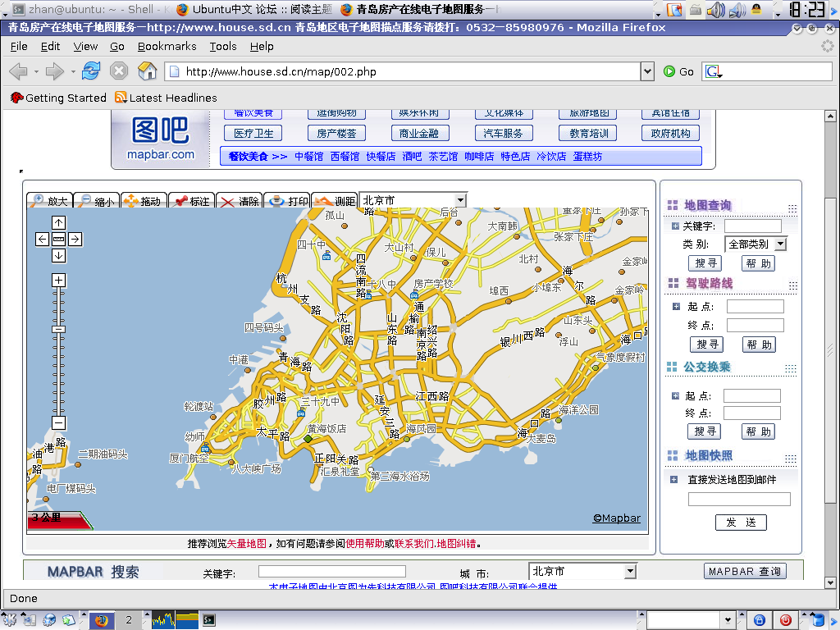The height and width of the screenshot is (630, 840).
Task: Switch to the Ubuntu中文 论坛 taskbar window
Action: pyautogui.click(x=255, y=9)
